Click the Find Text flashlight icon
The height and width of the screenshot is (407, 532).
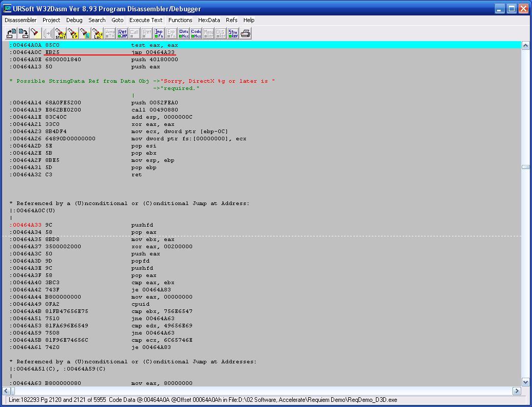[x=35, y=33]
